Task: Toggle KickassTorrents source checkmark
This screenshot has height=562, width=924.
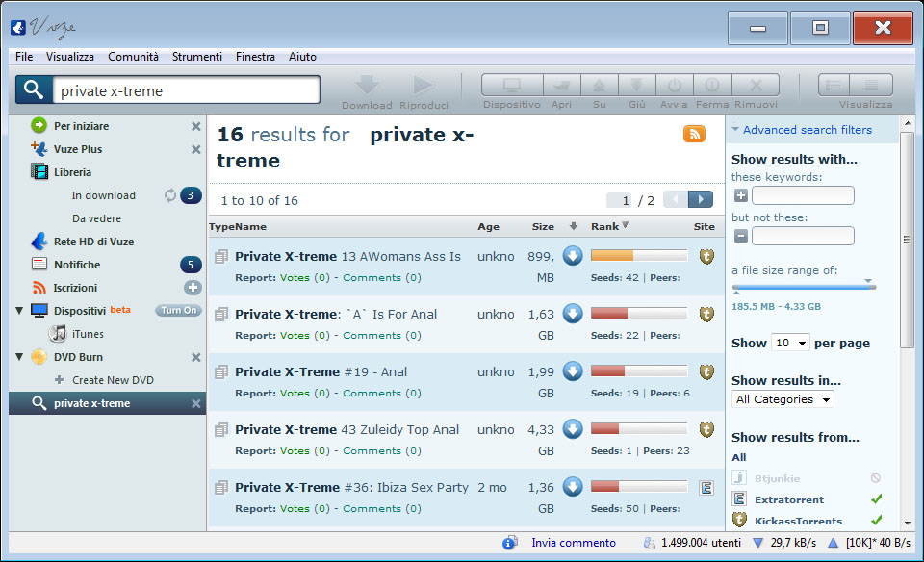Action: pyautogui.click(x=876, y=521)
